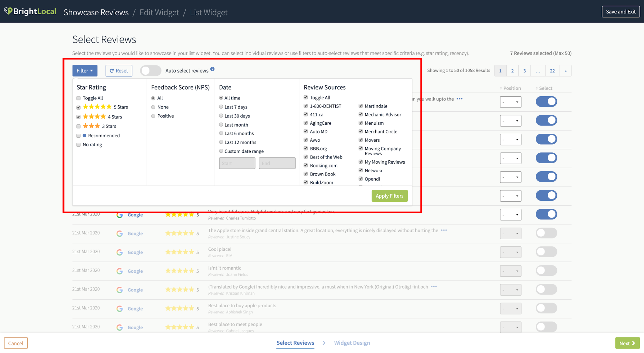Select Last 30 days date option
The width and height of the screenshot is (644, 353).
pyautogui.click(x=221, y=116)
